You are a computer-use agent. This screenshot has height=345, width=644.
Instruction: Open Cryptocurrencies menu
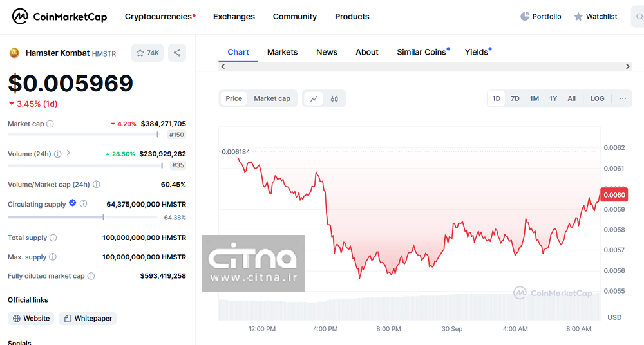[x=158, y=17]
